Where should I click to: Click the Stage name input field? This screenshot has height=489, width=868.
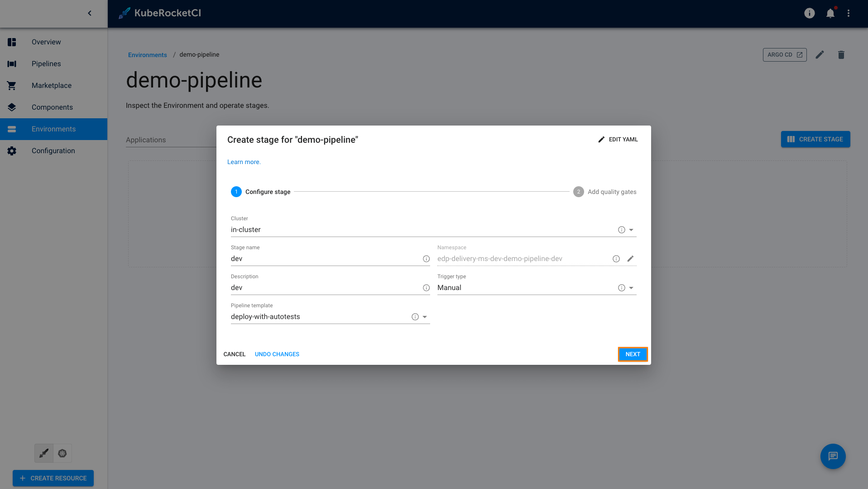point(317,258)
